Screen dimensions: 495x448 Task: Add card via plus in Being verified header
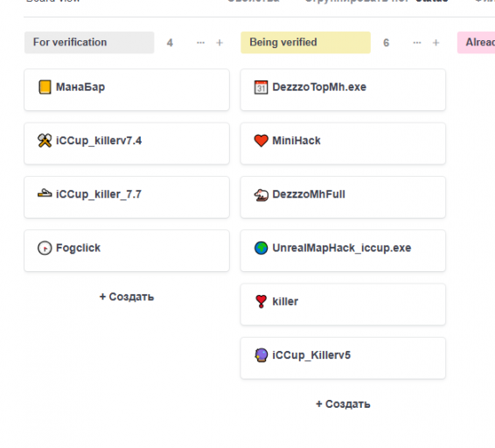436,43
